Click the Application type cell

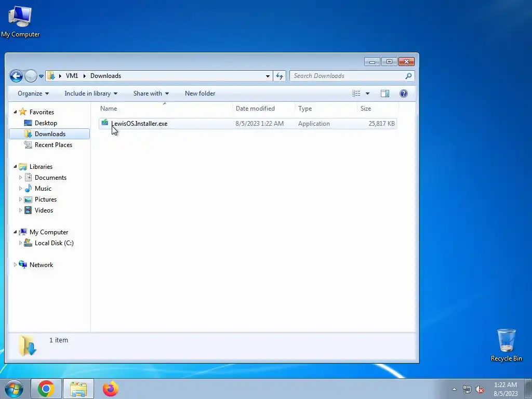pyautogui.click(x=314, y=124)
